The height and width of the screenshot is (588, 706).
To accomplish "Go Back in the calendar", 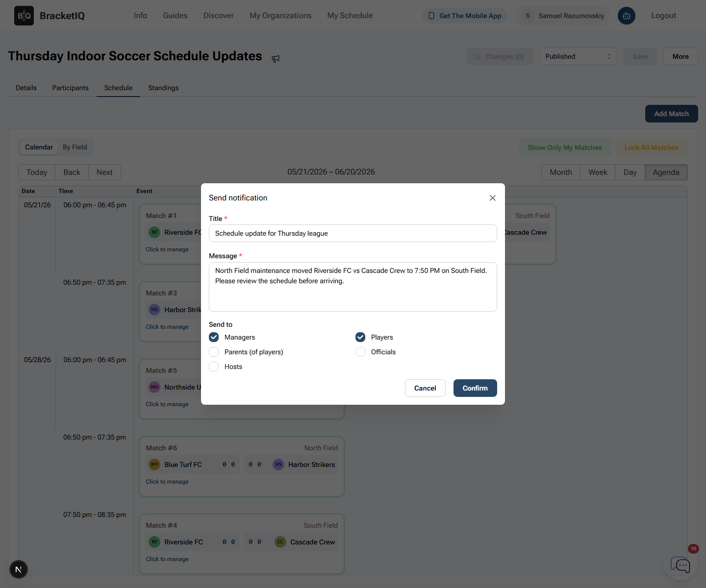I will (x=72, y=172).
